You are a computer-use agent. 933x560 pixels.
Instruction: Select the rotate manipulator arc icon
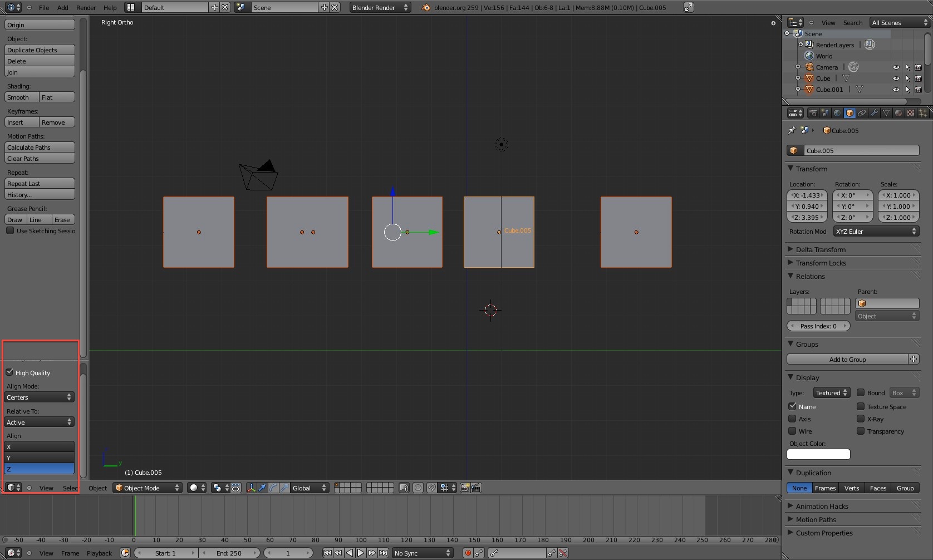(x=273, y=488)
